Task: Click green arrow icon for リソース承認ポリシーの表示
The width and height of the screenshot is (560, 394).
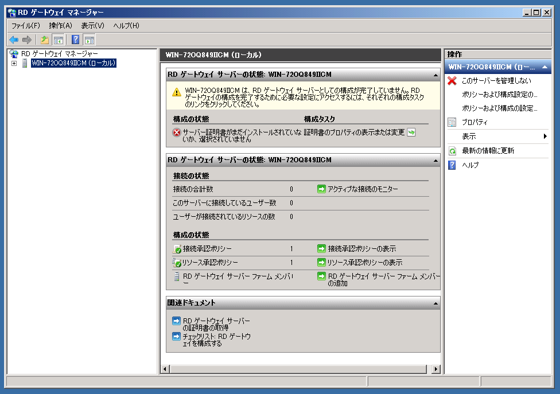Action: click(x=321, y=263)
